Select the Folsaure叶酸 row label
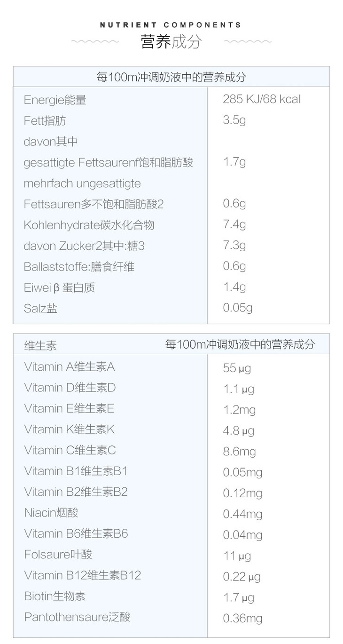The width and height of the screenshot is (343, 644). coord(58,554)
